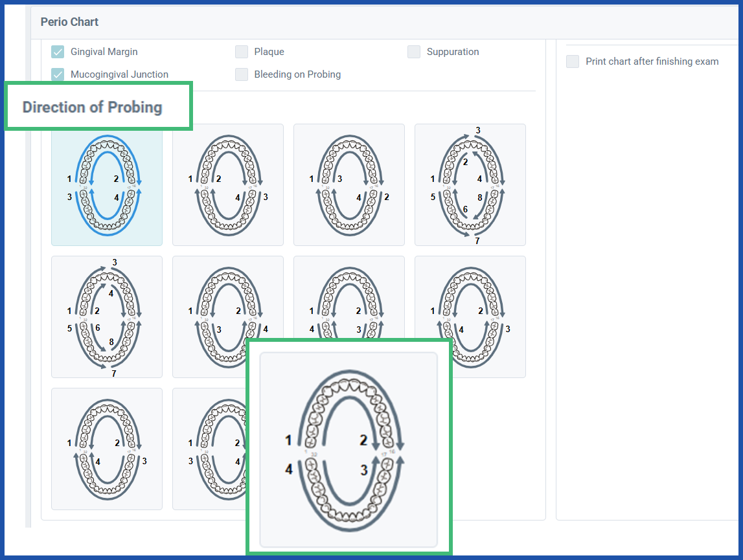This screenshot has width=743, height=560.
Task: Select the pattern with inner 4 and outer 3
Action: click(470, 317)
